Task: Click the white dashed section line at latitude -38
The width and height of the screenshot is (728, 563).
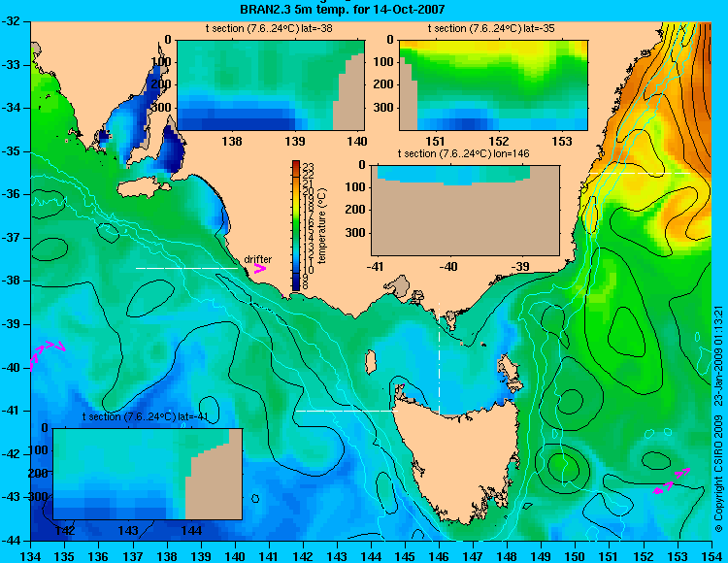Action: point(186,268)
